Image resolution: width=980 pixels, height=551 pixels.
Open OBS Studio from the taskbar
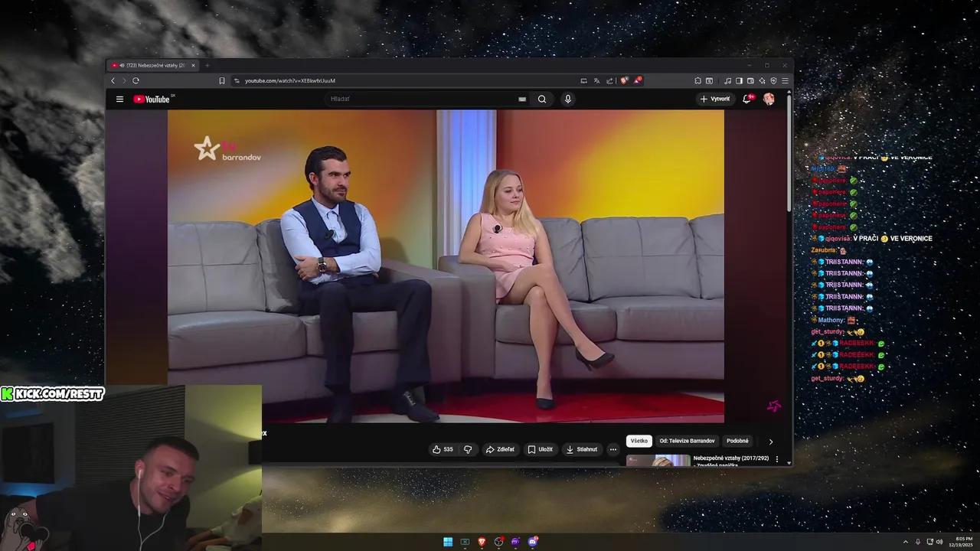(x=499, y=542)
